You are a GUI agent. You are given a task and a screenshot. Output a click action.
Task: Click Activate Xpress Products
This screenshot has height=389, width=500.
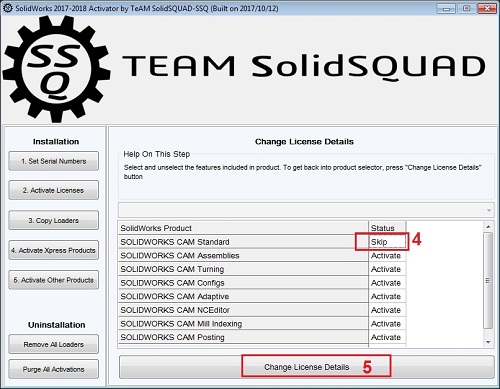tap(54, 250)
